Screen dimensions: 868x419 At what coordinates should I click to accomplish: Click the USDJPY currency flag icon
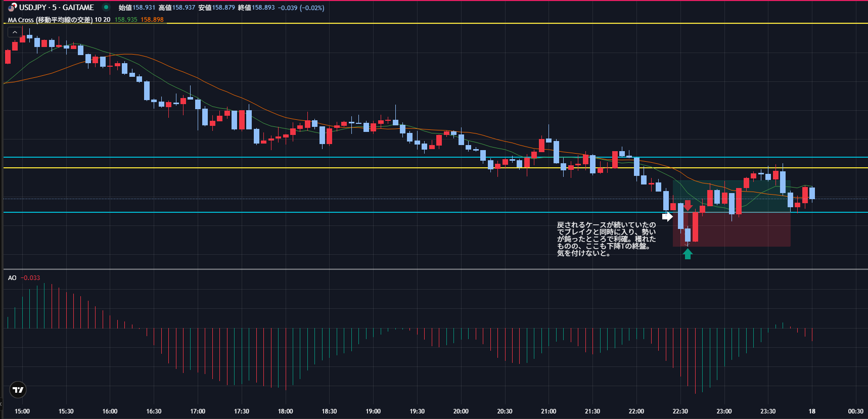(x=12, y=8)
